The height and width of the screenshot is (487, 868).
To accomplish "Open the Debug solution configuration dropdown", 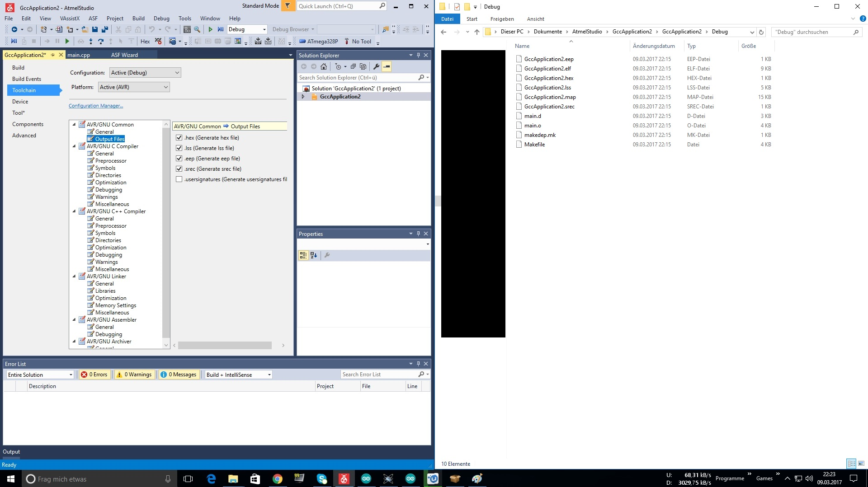I will pos(247,29).
